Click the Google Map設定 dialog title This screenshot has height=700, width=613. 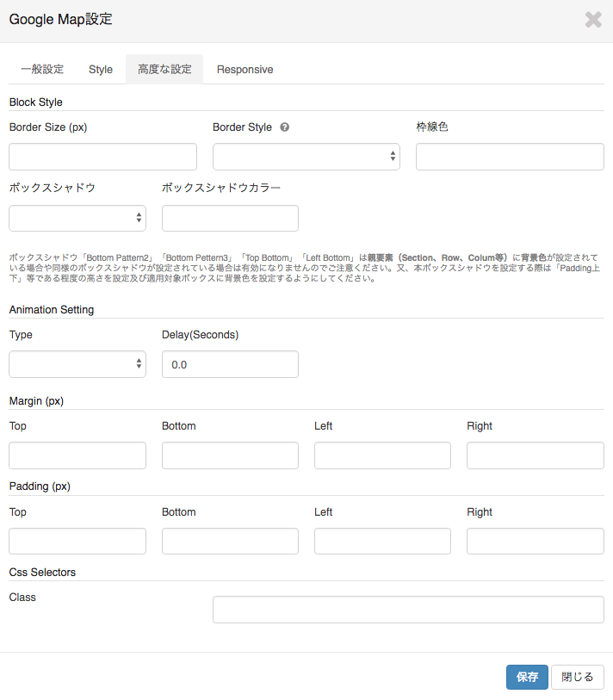pyautogui.click(x=61, y=19)
